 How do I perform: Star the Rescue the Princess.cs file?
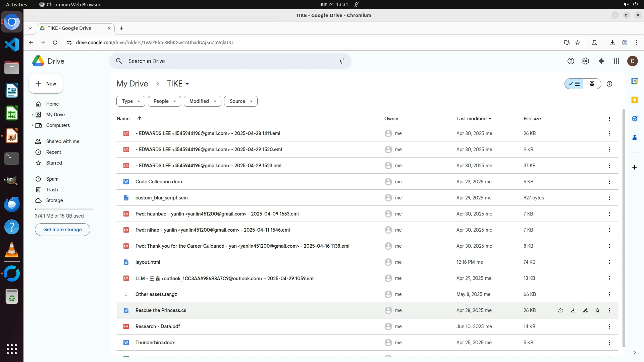(x=597, y=310)
